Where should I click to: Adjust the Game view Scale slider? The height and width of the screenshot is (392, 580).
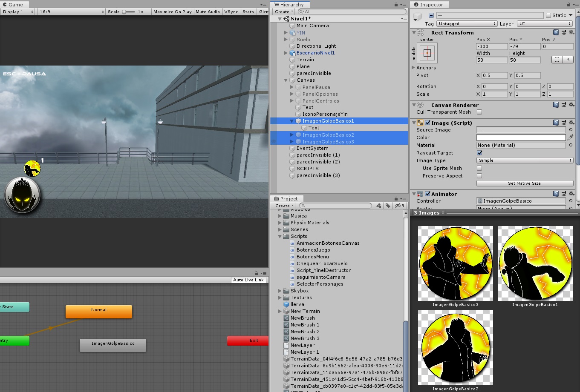(129, 11)
